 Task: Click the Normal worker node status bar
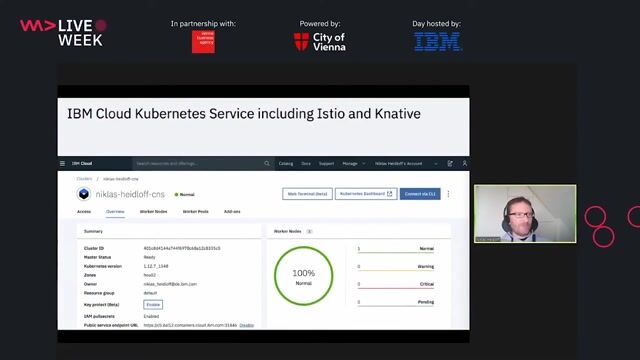[x=396, y=249]
